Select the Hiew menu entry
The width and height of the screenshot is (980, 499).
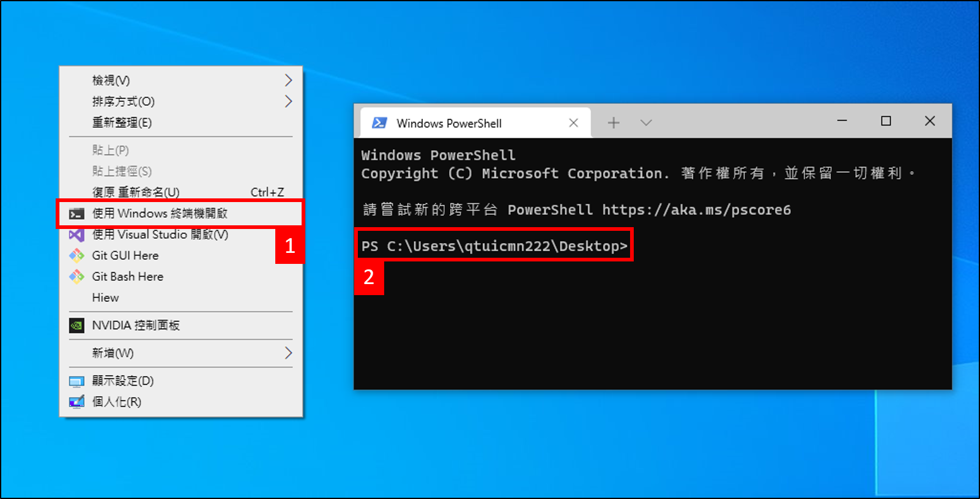pos(181,298)
